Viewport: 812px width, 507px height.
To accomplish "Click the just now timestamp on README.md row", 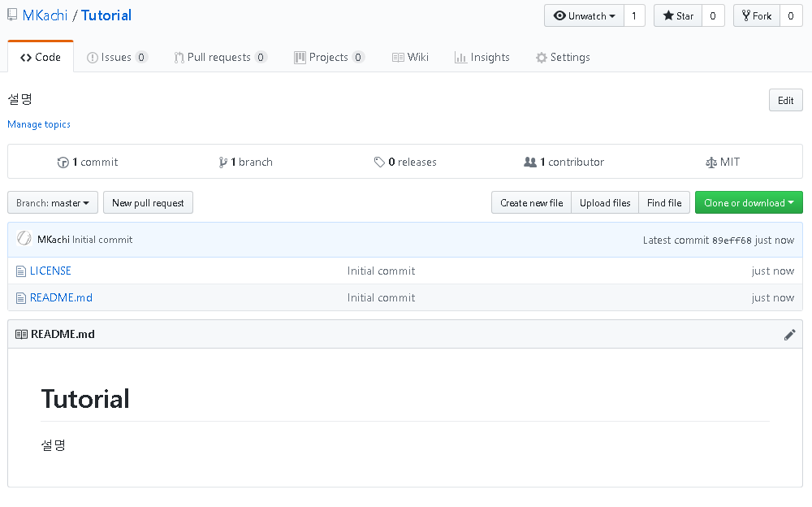I will click(x=773, y=298).
